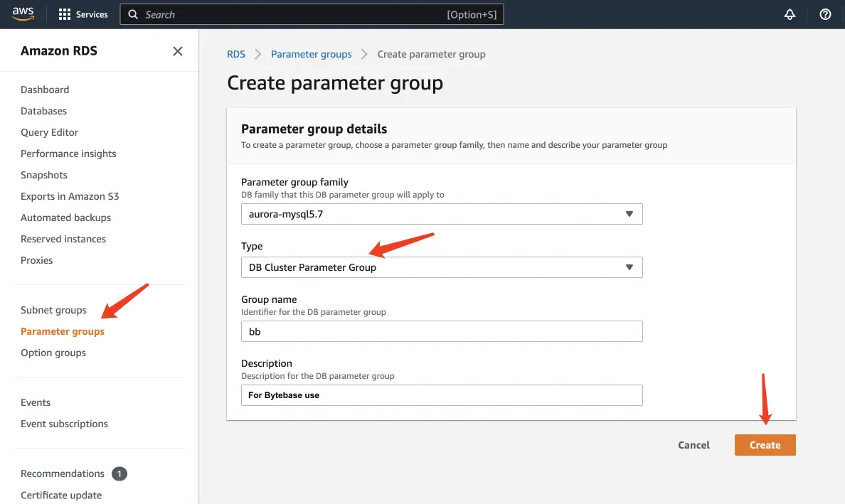
Task: Open Exports in Amazon S3
Action: pyautogui.click(x=70, y=196)
